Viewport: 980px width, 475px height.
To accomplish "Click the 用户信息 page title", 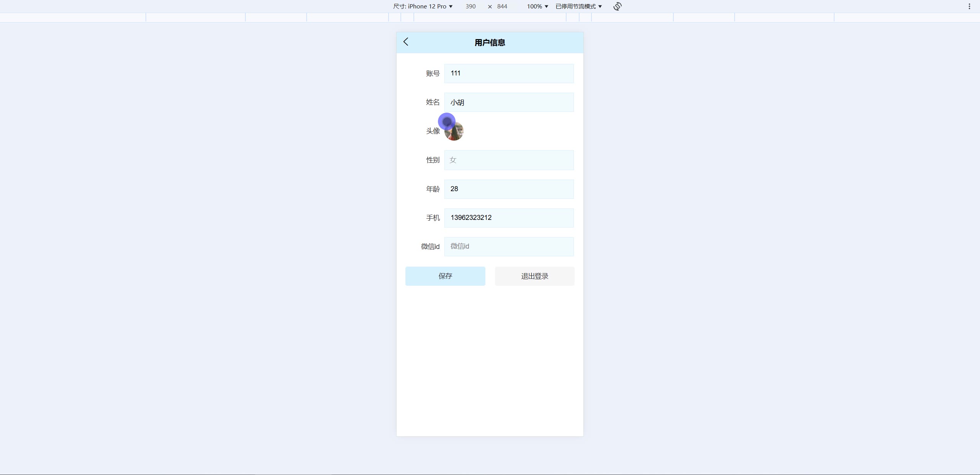I will [x=490, y=43].
